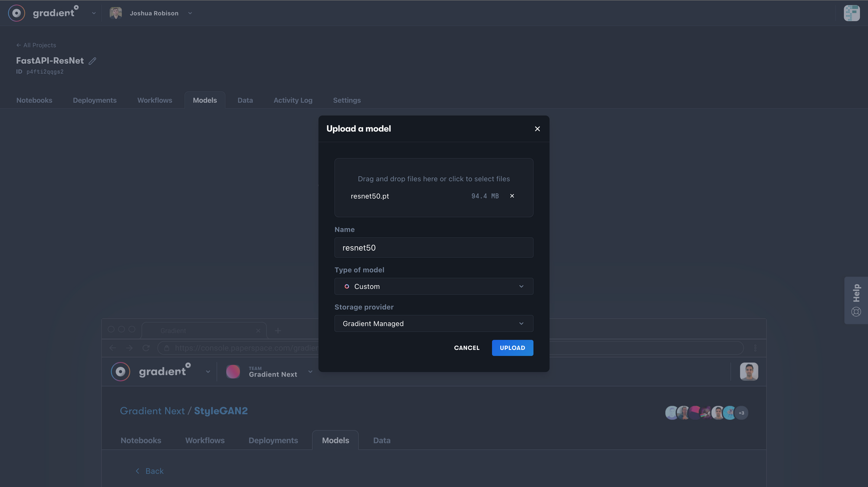The width and height of the screenshot is (868, 487).
Task: Open the Storage provider dropdown
Action: tap(434, 324)
